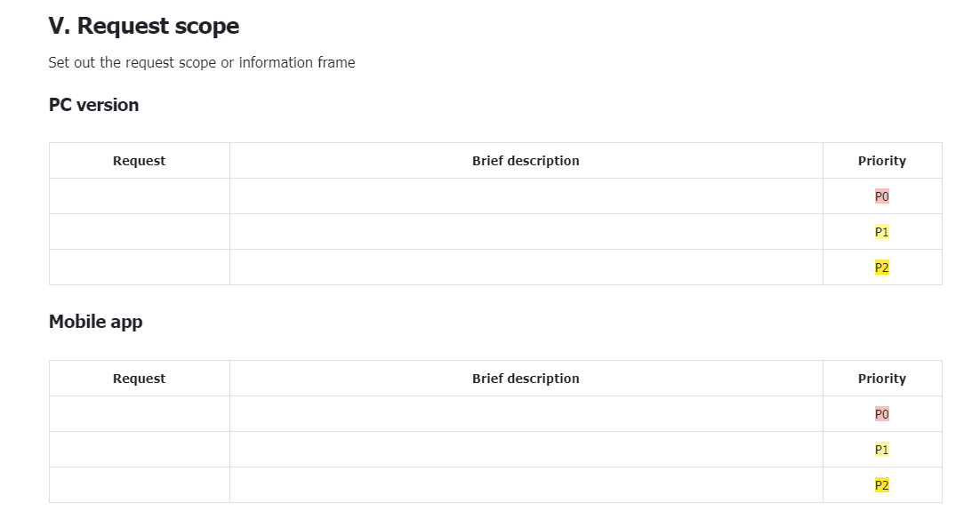The width and height of the screenshot is (980, 527).
Task: Click the P1 priority tag in Mobile app table
Action: pos(881,450)
